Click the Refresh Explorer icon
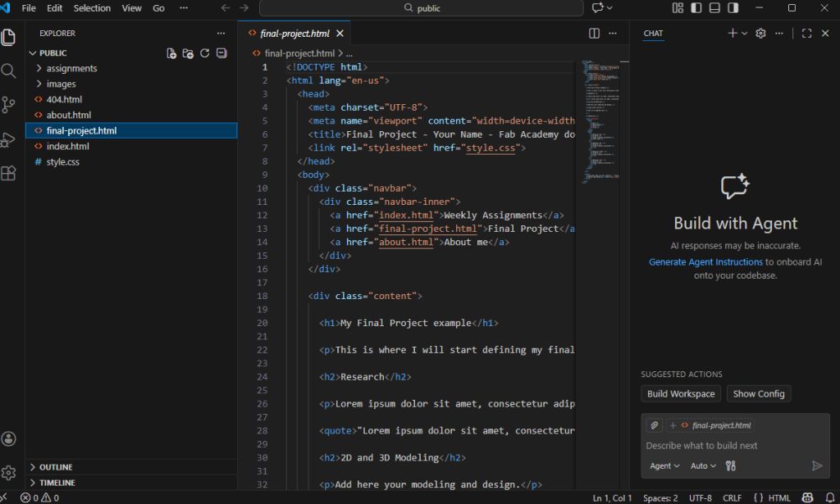 pos(204,53)
